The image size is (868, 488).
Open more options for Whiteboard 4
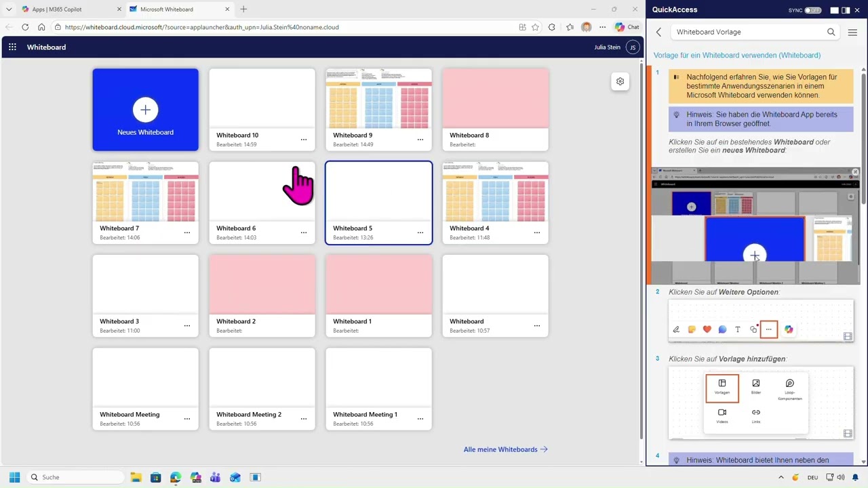(x=536, y=232)
